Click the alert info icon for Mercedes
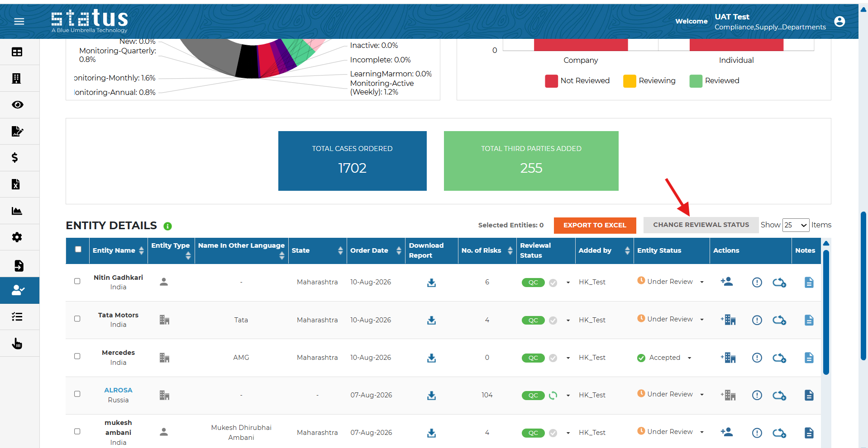Image resolution: width=868 pixels, height=448 pixels. 757,358
